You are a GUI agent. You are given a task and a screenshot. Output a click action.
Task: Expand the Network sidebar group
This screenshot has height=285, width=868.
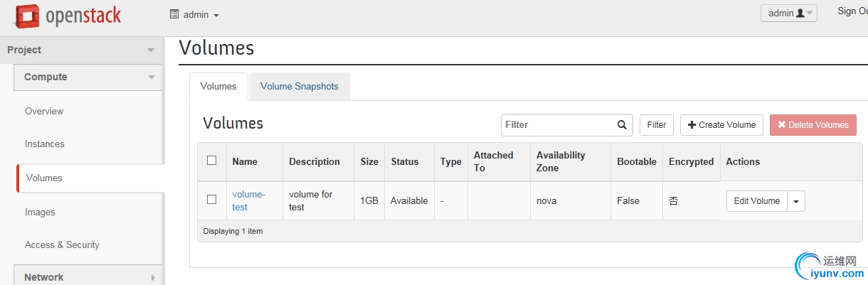[x=153, y=277]
